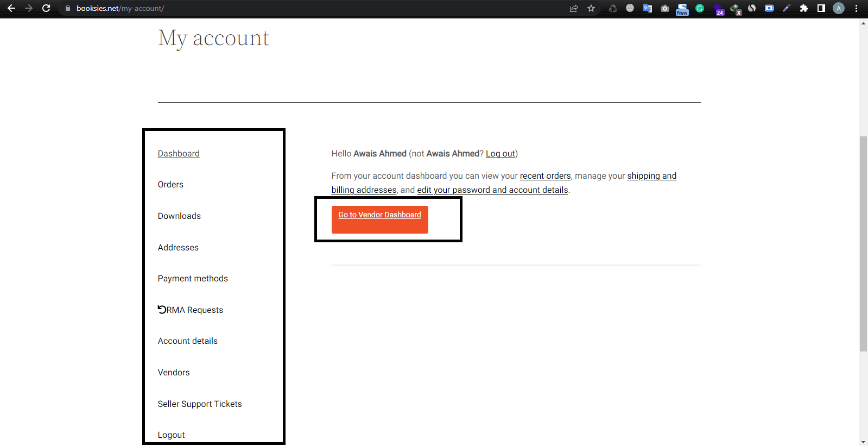Click the browser back arrow
Viewport: 868px width, 446px height.
[11, 8]
